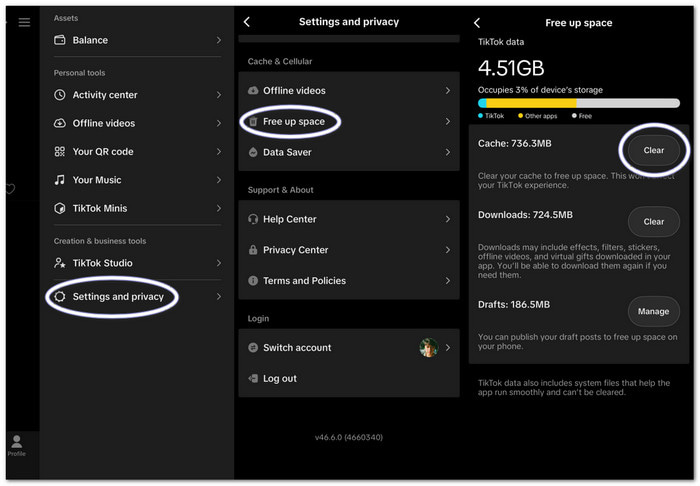Manage the 186.5MB drafts
This screenshot has width=700, height=486.
pos(654,312)
